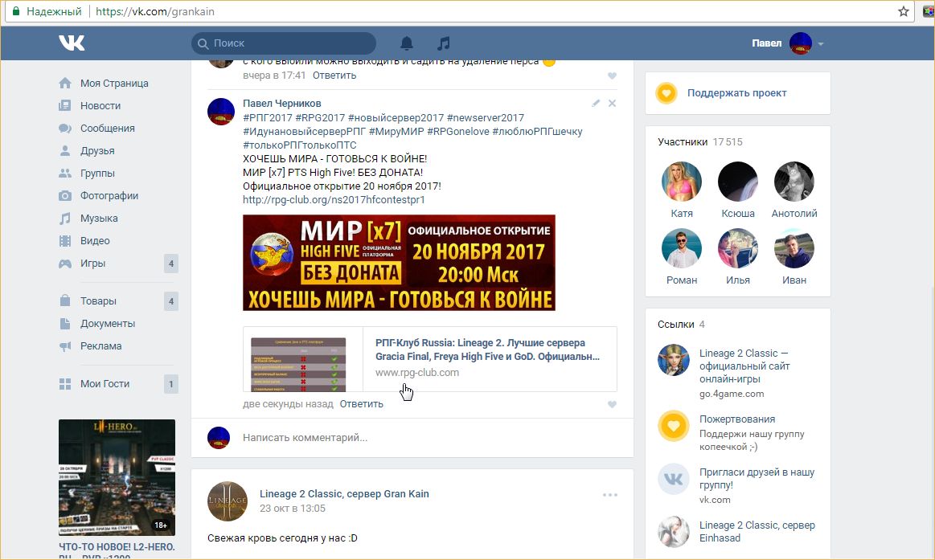The image size is (935, 560).
Task: Open Новости in sidebar
Action: click(x=100, y=105)
